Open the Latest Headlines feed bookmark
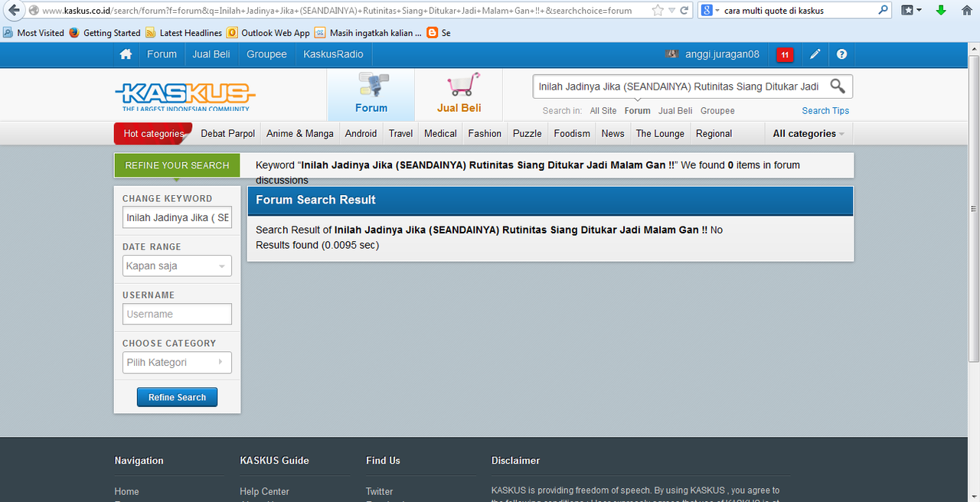The width and height of the screenshot is (980, 502). click(x=184, y=33)
